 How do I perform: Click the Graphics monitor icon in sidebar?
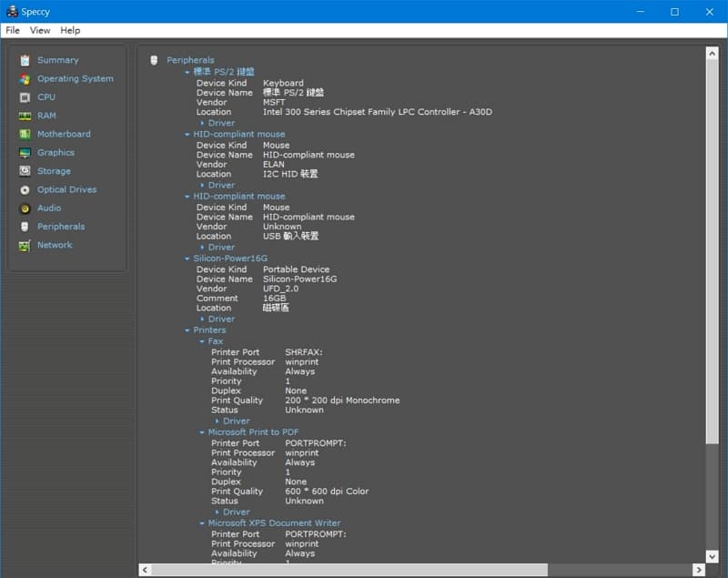(x=25, y=153)
